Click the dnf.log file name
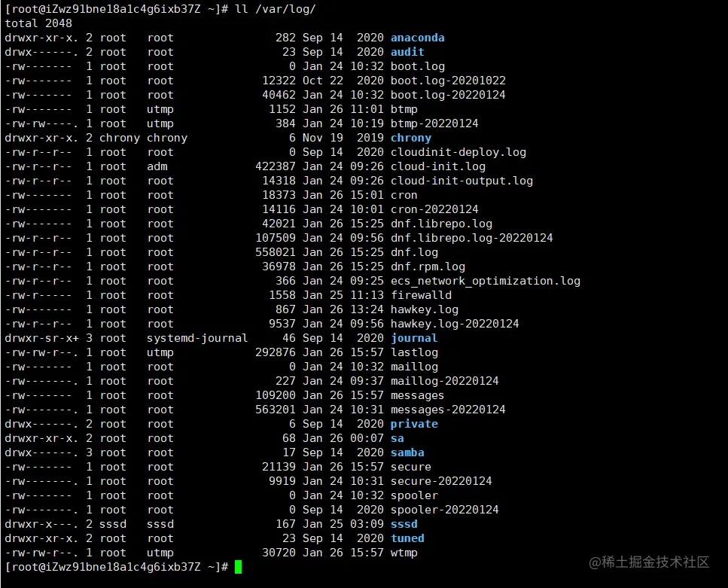The height and width of the screenshot is (588, 728). point(414,253)
